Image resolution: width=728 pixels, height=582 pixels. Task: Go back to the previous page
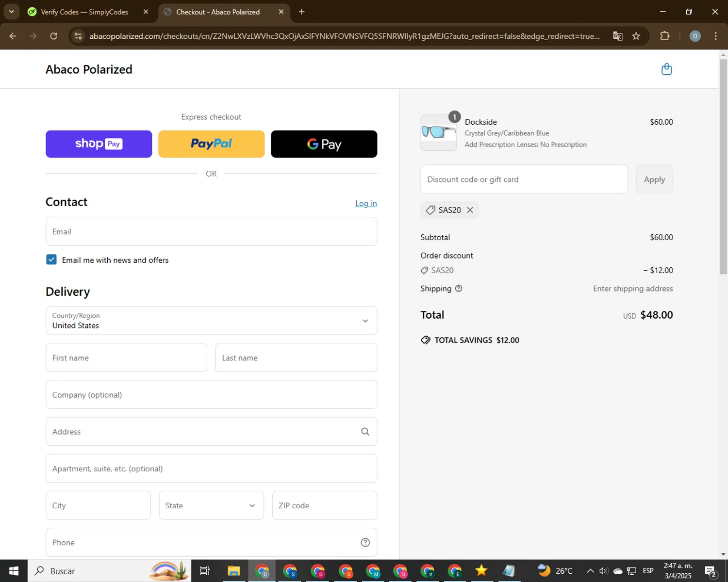coord(13,36)
